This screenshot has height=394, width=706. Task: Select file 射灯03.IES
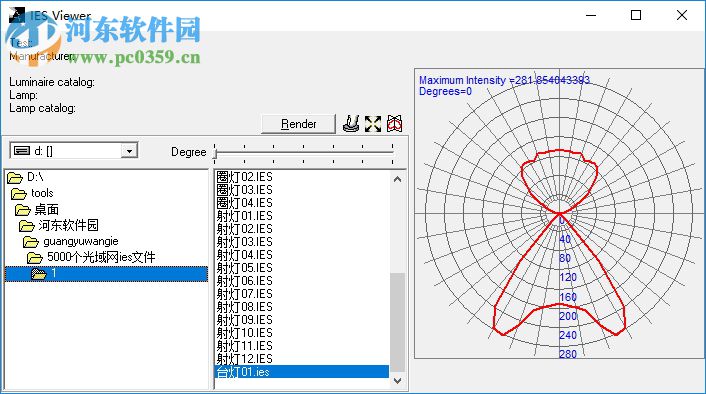tap(244, 242)
